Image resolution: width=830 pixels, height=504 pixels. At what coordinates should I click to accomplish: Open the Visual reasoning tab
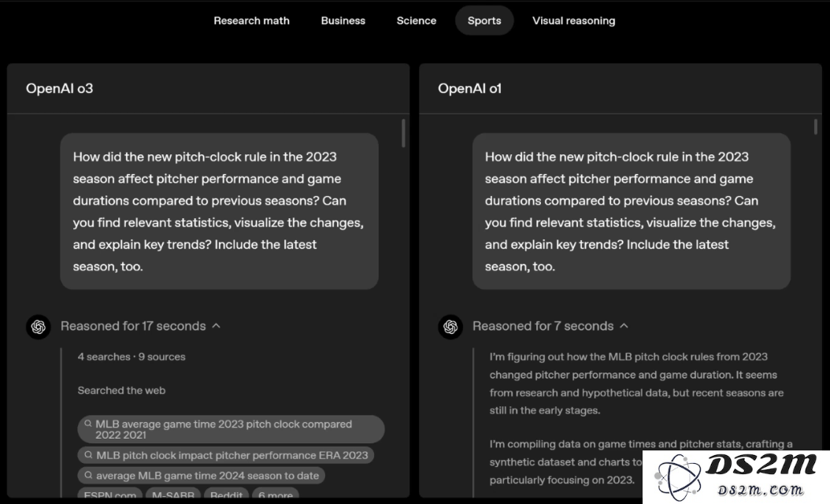point(574,20)
